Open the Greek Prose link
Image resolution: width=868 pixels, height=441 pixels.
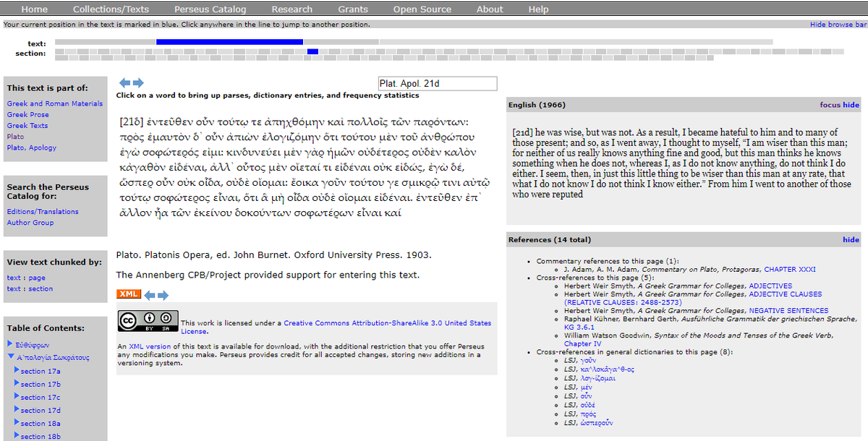click(28, 115)
